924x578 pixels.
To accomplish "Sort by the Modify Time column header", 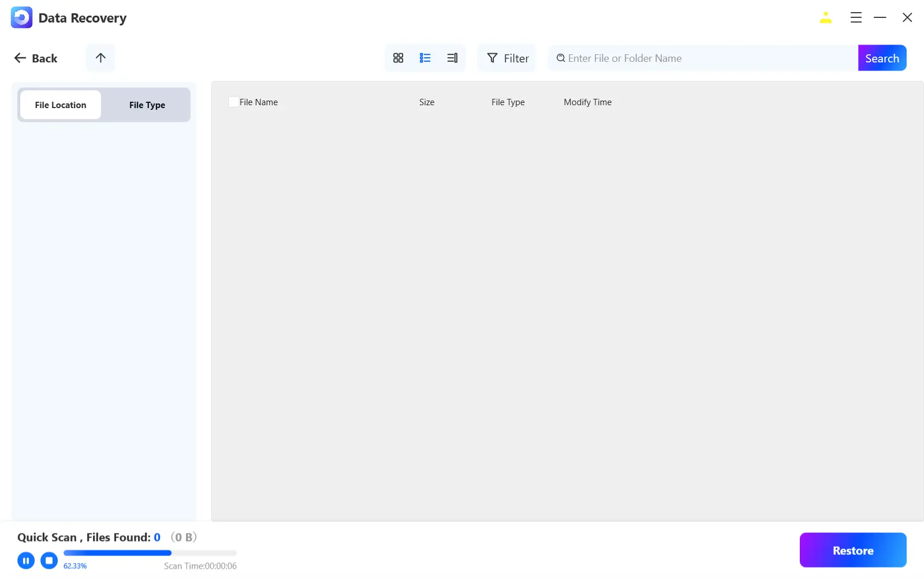I will click(x=587, y=102).
